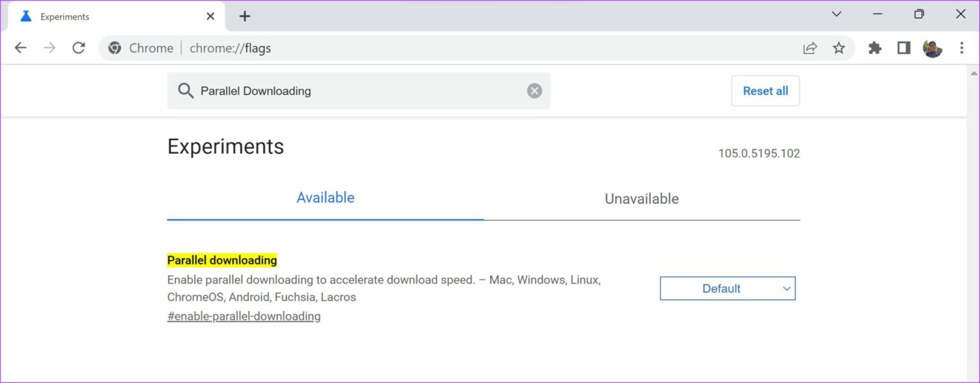Click inside the flags search field
980x383 pixels.
click(x=357, y=90)
